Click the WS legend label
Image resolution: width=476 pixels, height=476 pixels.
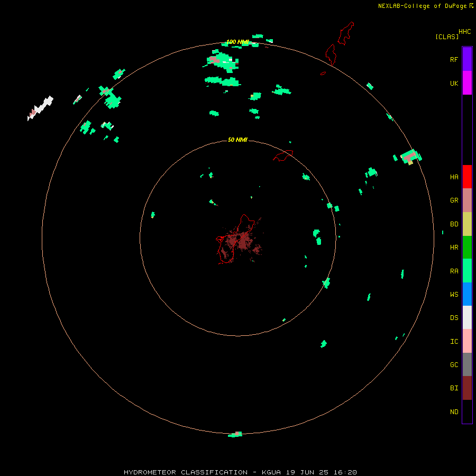click(x=454, y=294)
